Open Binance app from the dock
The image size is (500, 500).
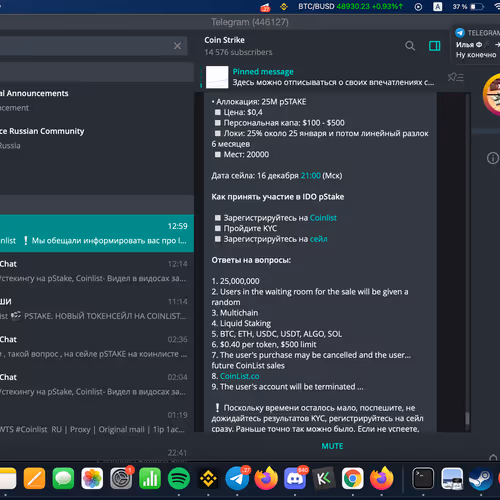208,479
